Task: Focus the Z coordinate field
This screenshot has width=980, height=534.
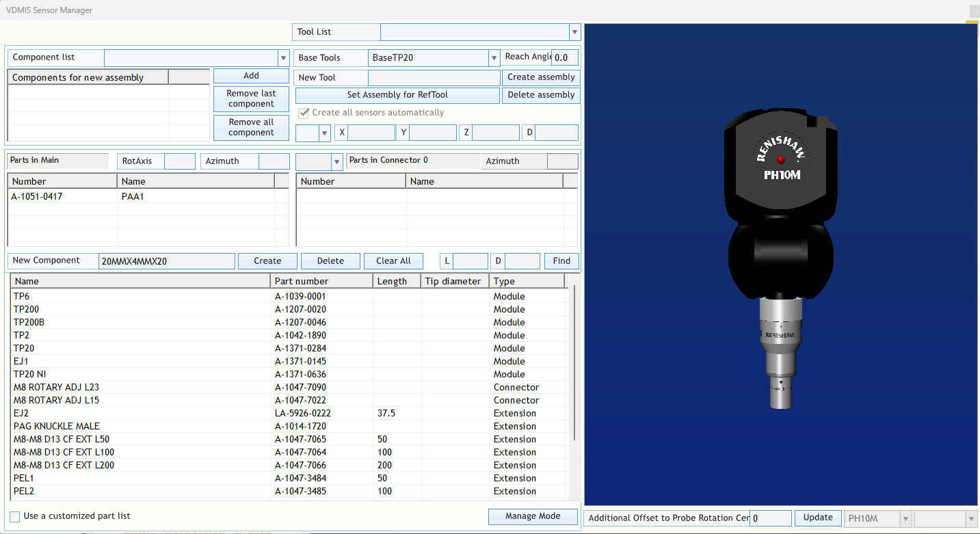Action: pyautogui.click(x=496, y=133)
